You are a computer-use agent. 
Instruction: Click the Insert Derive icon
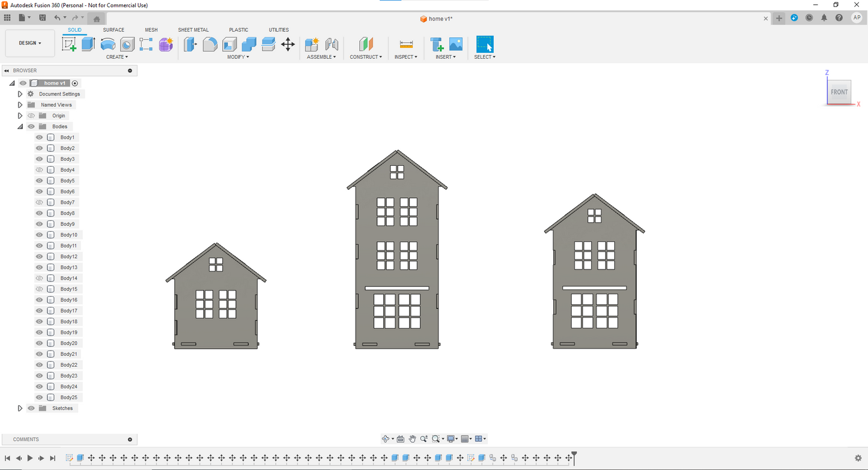pos(437,44)
